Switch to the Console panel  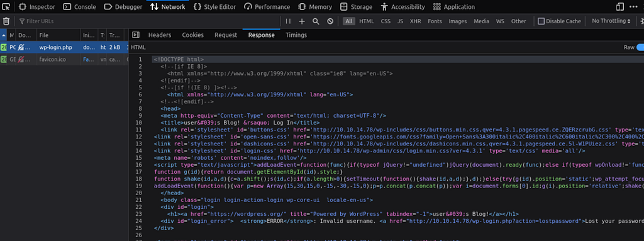(x=80, y=6)
